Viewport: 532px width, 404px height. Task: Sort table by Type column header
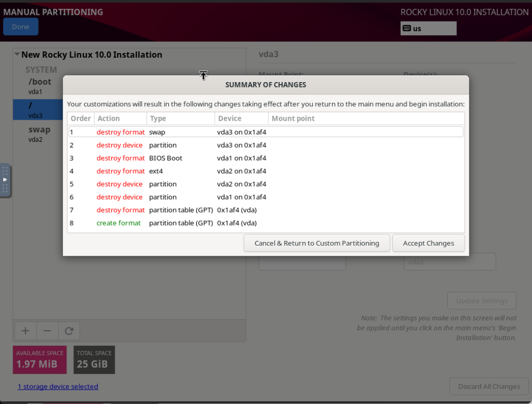pos(181,119)
